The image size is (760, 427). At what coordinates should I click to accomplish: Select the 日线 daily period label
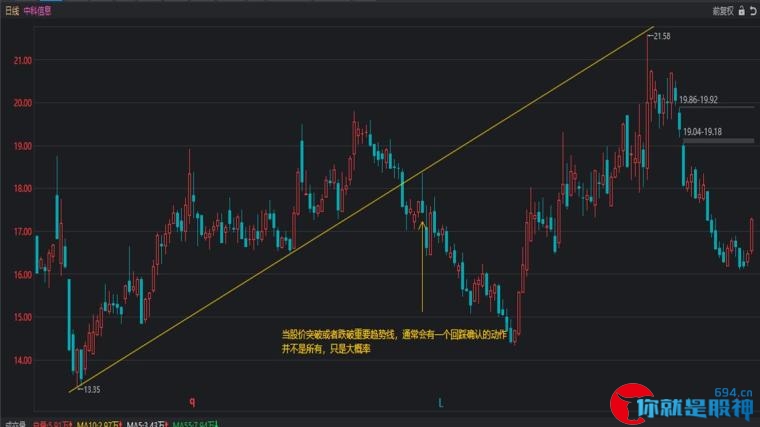click(x=12, y=11)
